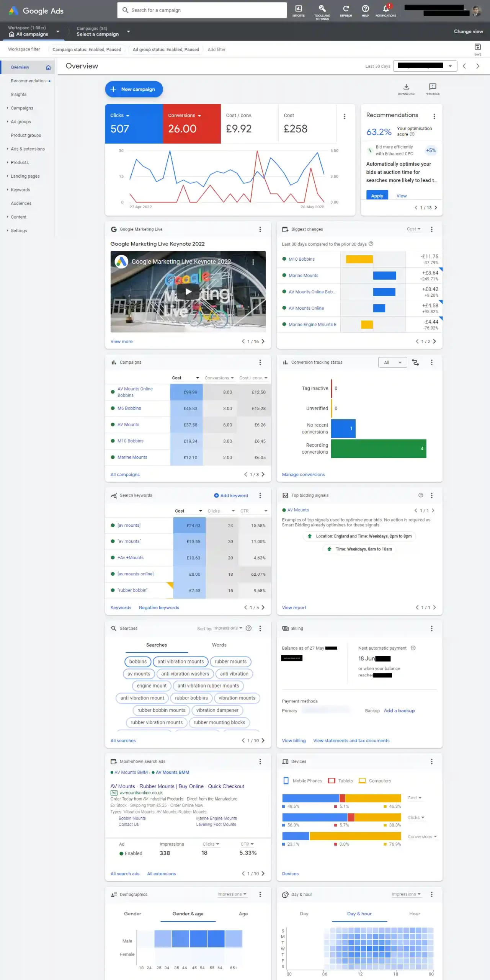
Task: Open Conversions metric dropdown on scorecard
Action: [185, 115]
